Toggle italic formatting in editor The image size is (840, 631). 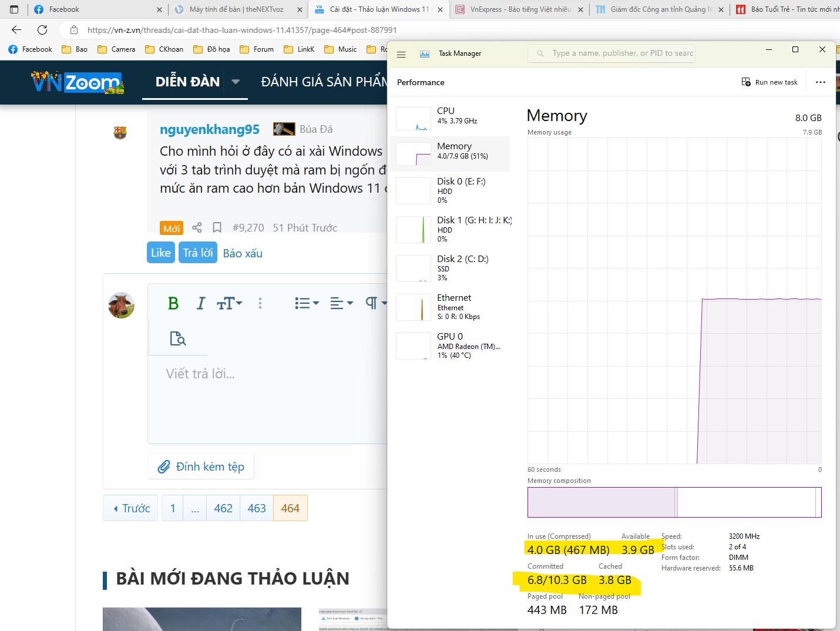[x=201, y=303]
